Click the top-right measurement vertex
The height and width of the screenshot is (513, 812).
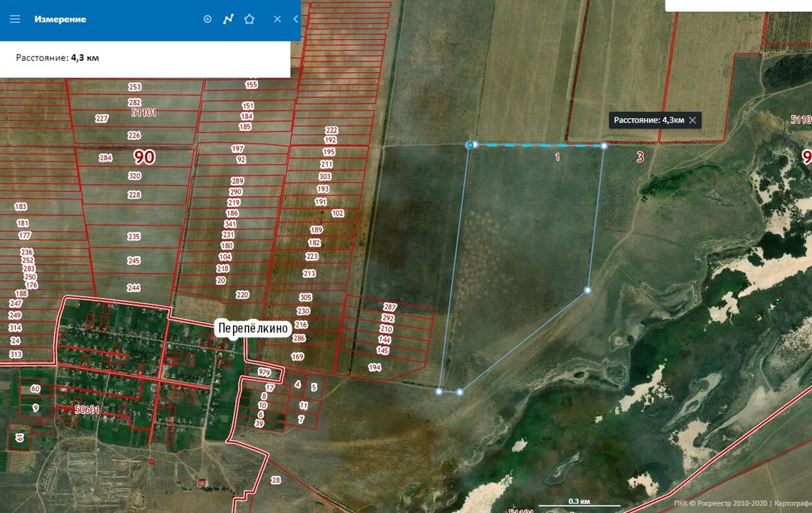coord(604,147)
